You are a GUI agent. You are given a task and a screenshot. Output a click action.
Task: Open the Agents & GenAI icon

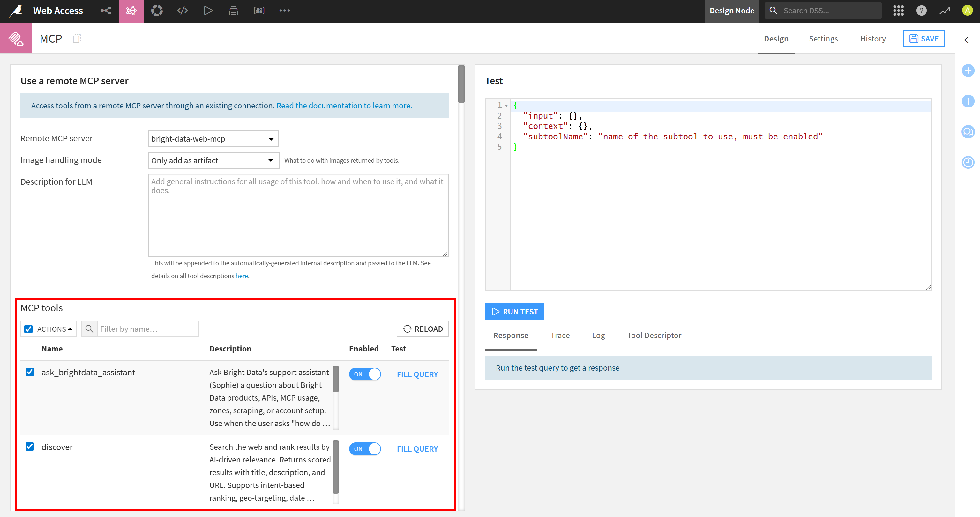coord(131,11)
